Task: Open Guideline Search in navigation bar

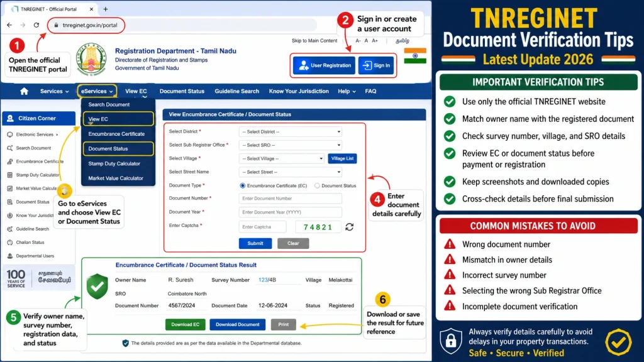Action: pyautogui.click(x=237, y=91)
